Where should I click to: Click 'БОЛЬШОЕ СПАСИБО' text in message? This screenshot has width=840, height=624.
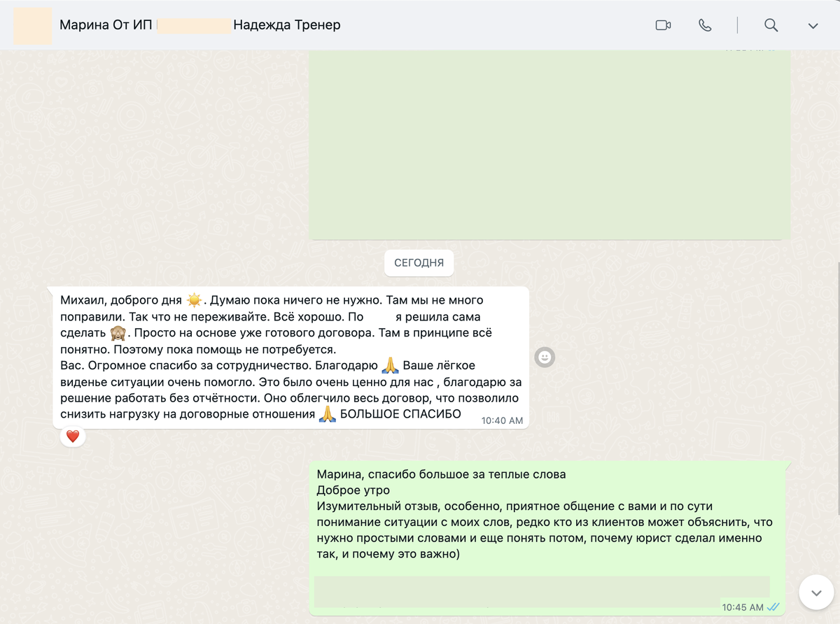tap(400, 414)
